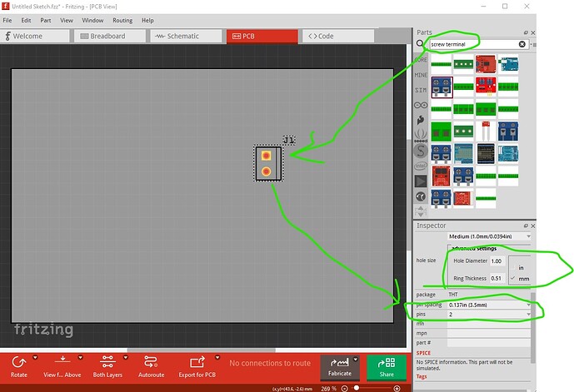Open the SIM parts bin
The height and width of the screenshot is (392, 574).
click(x=421, y=90)
